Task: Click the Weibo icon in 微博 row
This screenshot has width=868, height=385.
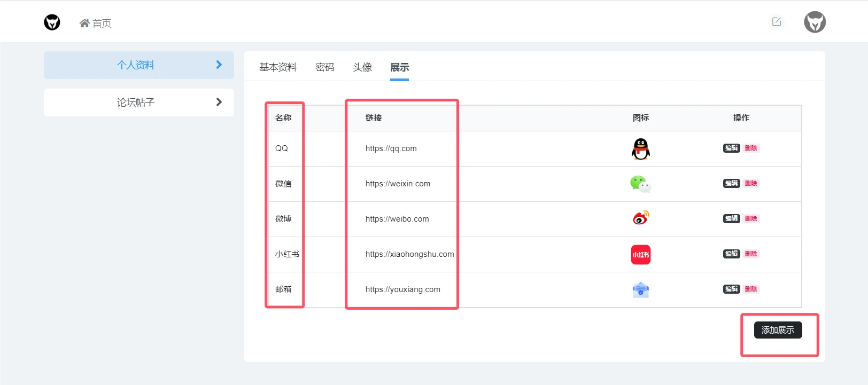Action: pyautogui.click(x=640, y=218)
